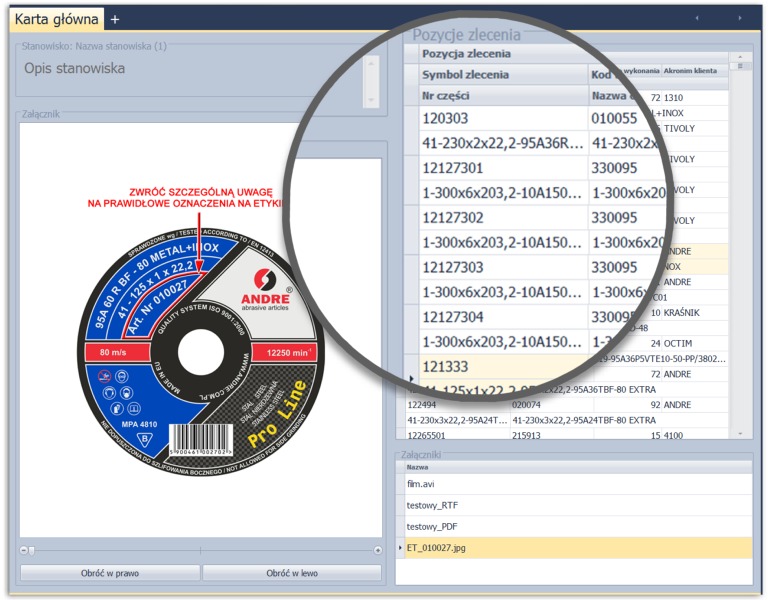Click the order list scrollbar up arrow
Viewport: 770px width, 600px height.
740,57
